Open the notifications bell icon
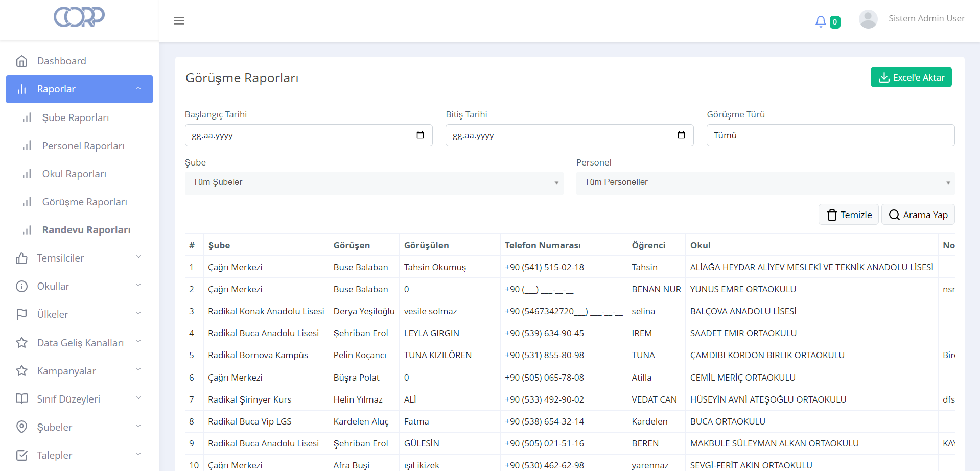 click(x=821, y=21)
